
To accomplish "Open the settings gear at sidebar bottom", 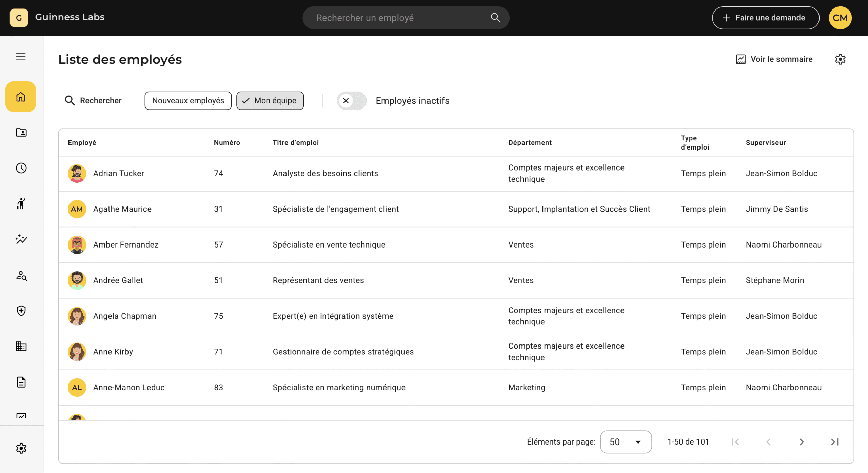I will [x=21, y=448].
